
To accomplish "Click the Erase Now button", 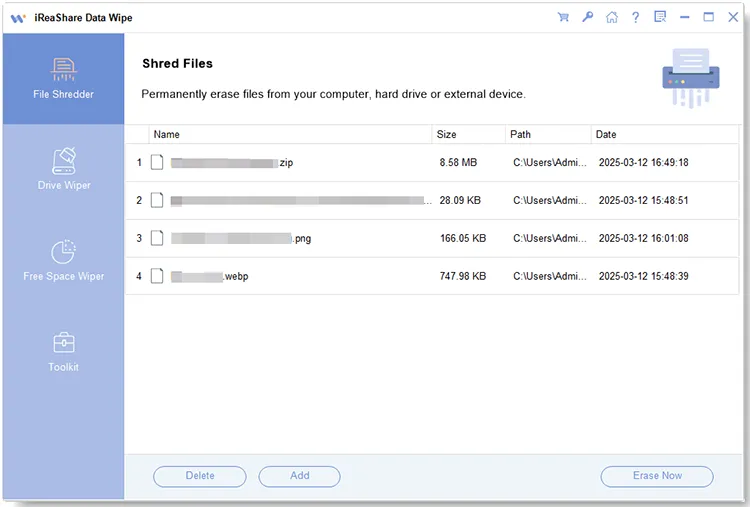I will [657, 476].
